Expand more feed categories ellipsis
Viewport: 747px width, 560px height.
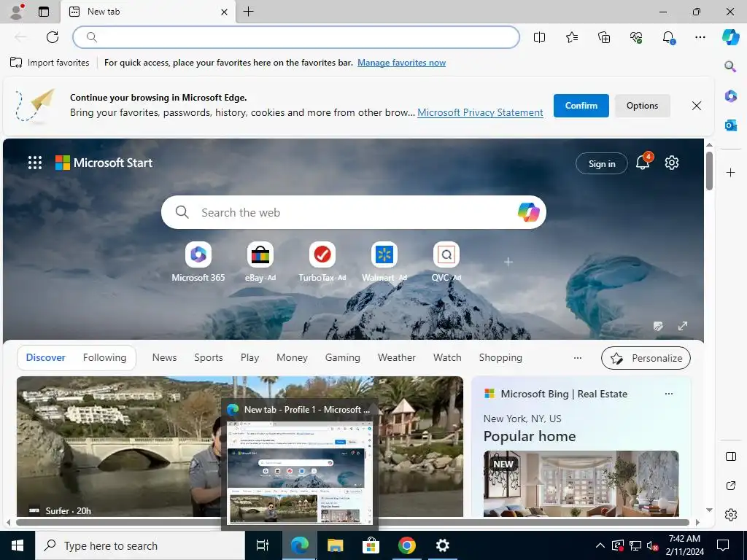pos(578,358)
